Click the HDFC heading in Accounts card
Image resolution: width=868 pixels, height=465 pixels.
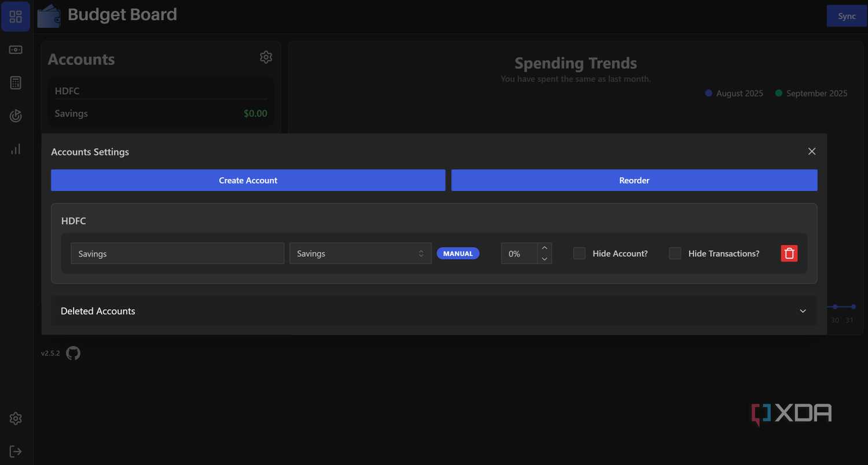pos(67,91)
